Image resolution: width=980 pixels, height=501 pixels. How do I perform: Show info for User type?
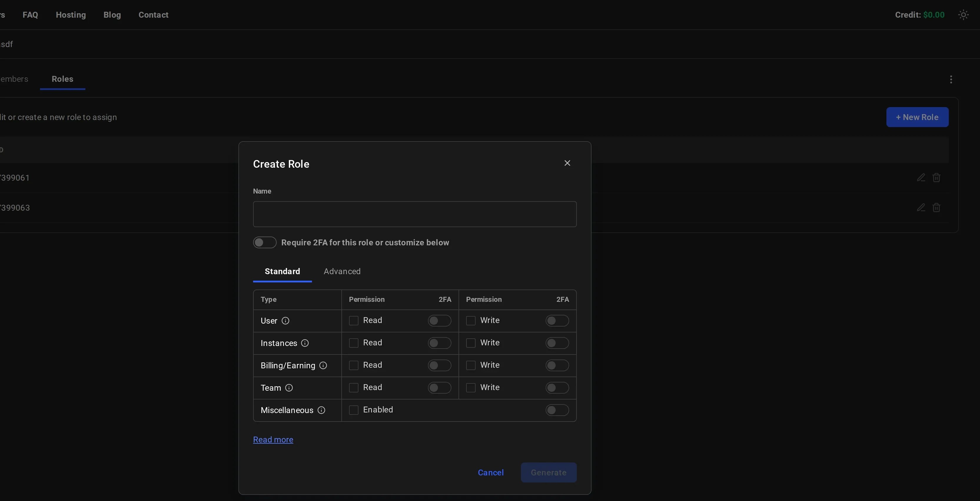(285, 321)
